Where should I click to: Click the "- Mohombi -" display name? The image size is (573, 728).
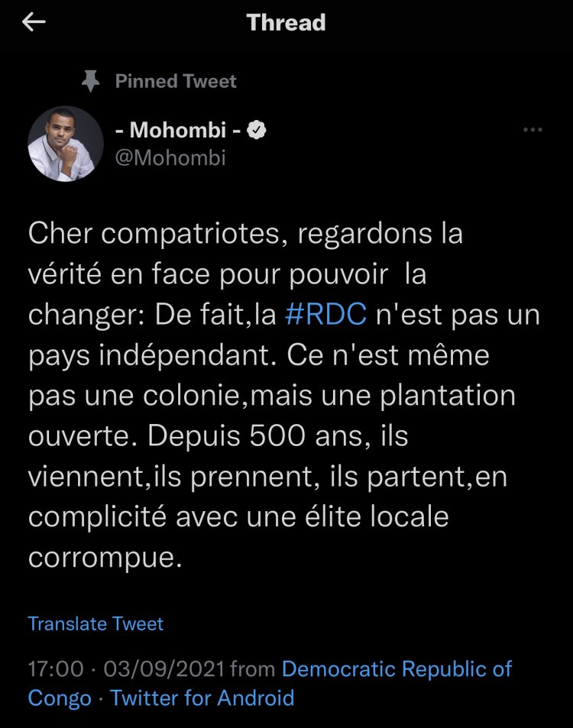(186, 131)
